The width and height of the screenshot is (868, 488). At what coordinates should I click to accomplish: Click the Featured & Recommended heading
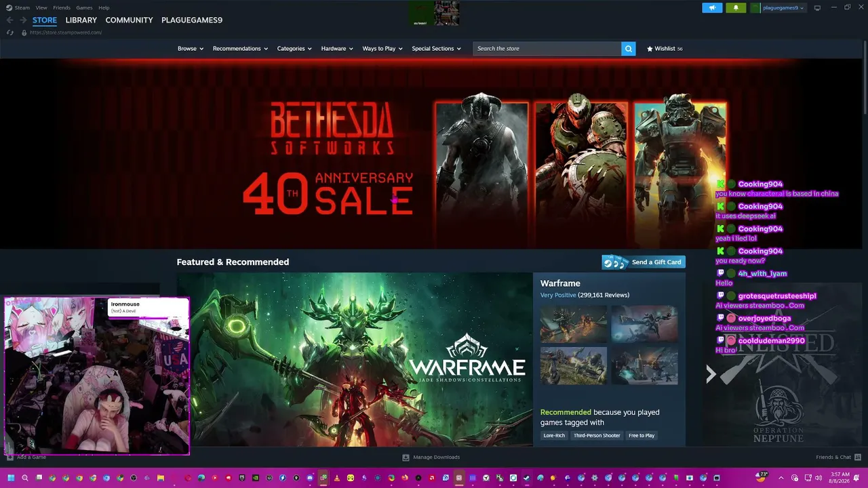click(x=233, y=262)
